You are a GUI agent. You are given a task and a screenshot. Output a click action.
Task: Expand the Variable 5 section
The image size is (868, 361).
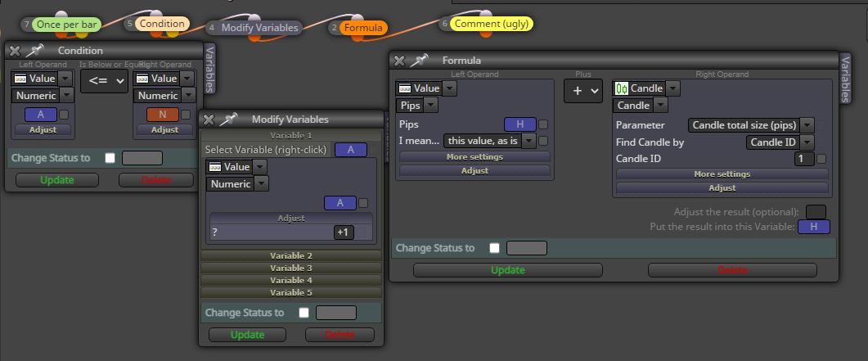click(291, 292)
